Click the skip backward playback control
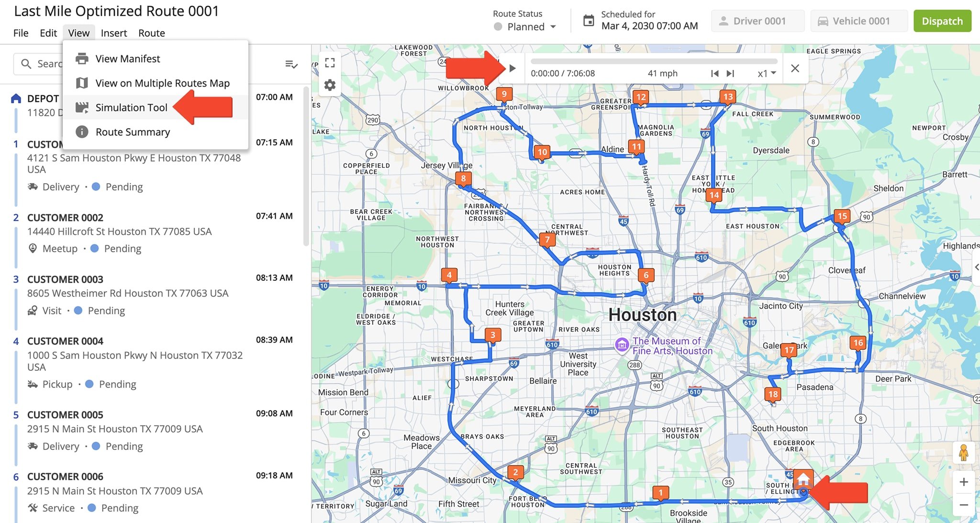Viewport: 980px width, 523px height. 713,73
